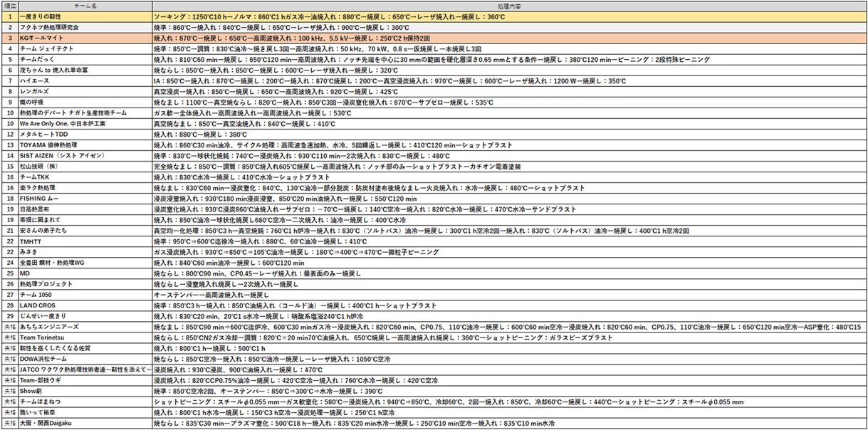
Task: Click the treatment cell ending 焼戻し：500°C1 h
Action: tap(509, 349)
